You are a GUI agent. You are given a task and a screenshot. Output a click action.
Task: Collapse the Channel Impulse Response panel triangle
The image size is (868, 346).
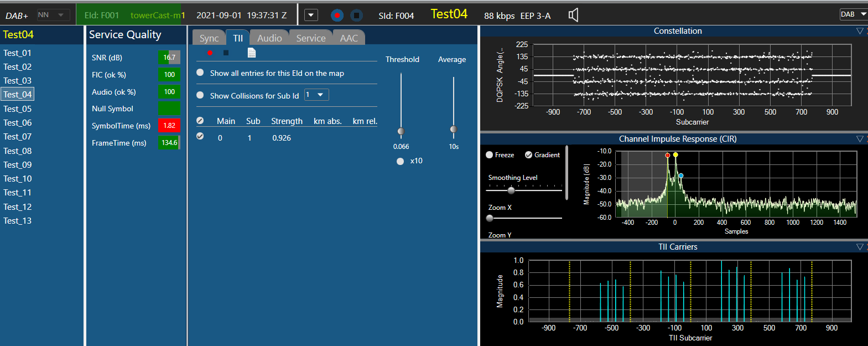click(860, 139)
